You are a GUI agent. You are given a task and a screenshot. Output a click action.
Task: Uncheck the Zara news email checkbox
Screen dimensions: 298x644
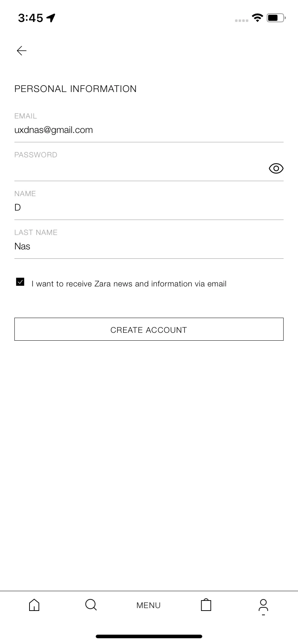[20, 282]
